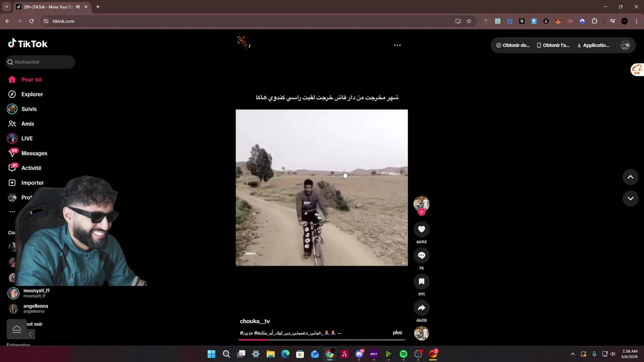Image resolution: width=644 pixels, height=362 pixels.
Task: Show hidden system tray icons
Action: pos(573,354)
